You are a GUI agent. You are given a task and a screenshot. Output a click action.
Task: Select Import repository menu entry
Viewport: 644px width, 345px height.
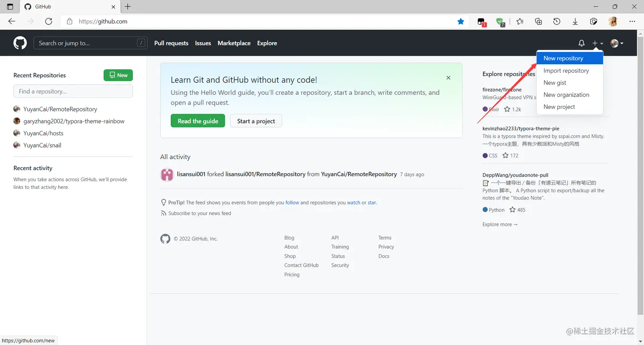tap(570, 71)
